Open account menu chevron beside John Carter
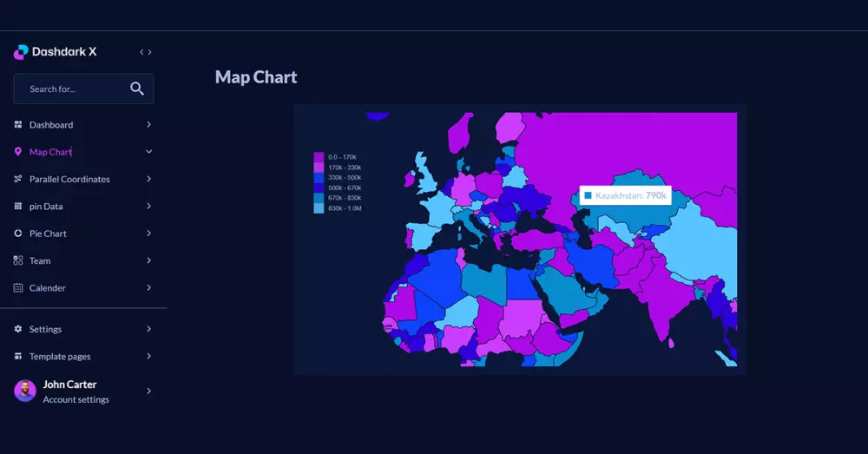Image resolution: width=868 pixels, height=454 pixels. point(148,391)
